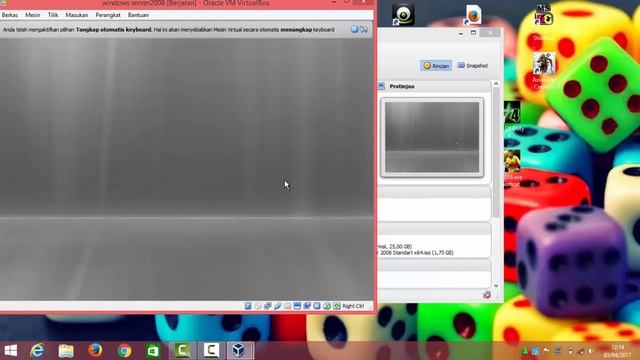The width and height of the screenshot is (640, 360).
Task: Switch to the white Camtasia recorder taskbar app
Action: (x=211, y=351)
